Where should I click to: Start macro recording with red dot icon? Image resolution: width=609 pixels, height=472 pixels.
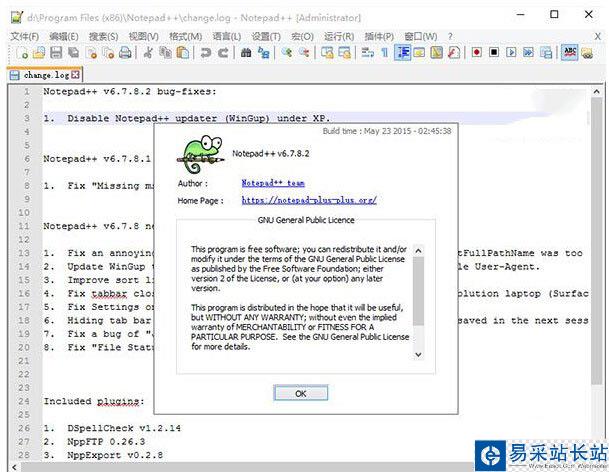477,52
